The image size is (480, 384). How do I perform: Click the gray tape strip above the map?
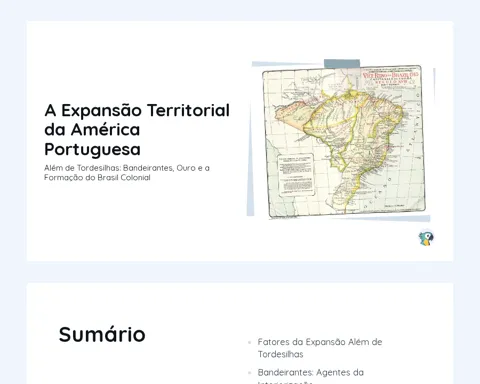(342, 64)
